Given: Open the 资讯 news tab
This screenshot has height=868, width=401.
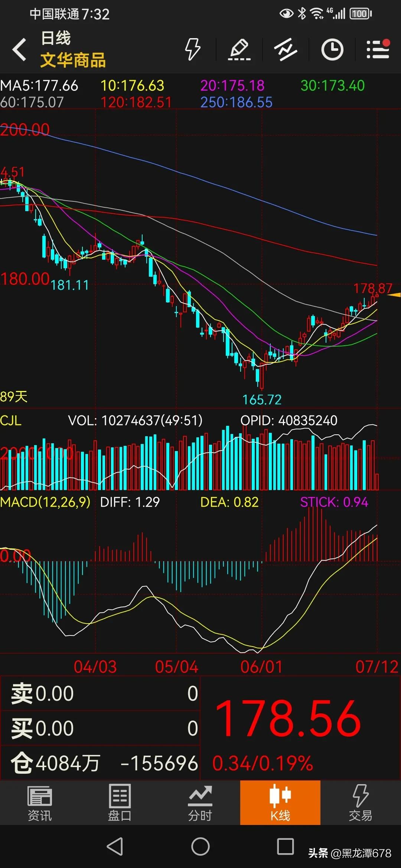Looking at the screenshot, I should point(40,803).
